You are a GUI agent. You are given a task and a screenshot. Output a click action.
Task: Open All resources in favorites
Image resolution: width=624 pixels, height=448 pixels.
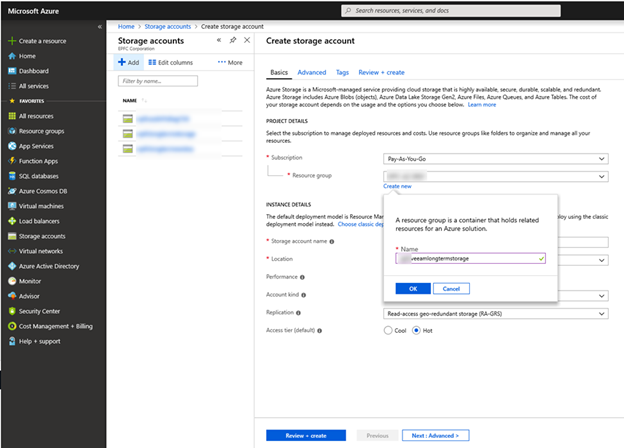coord(36,116)
